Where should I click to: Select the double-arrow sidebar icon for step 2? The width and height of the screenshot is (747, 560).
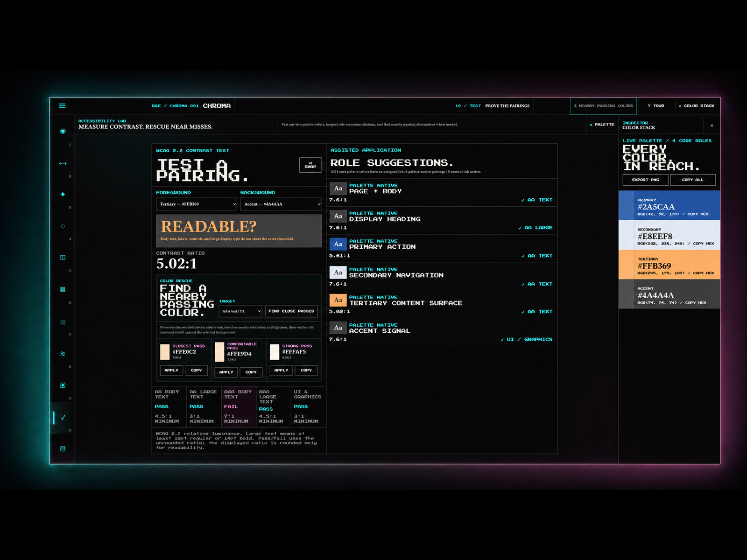click(63, 163)
